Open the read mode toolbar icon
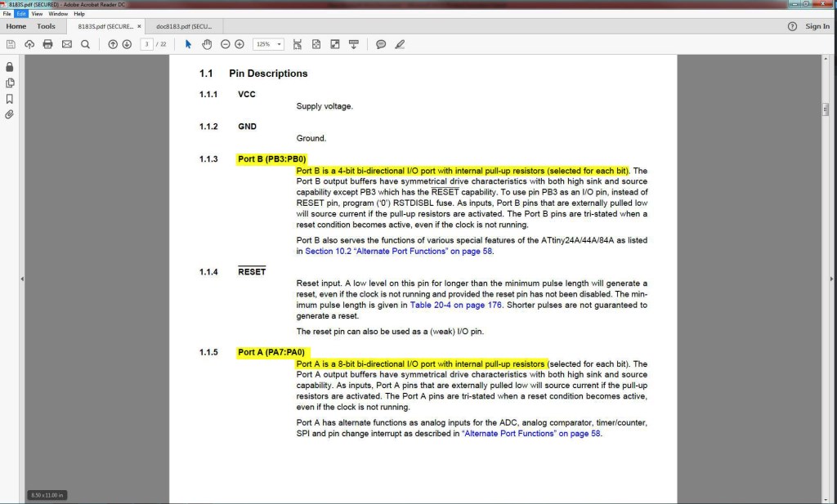 coord(354,44)
